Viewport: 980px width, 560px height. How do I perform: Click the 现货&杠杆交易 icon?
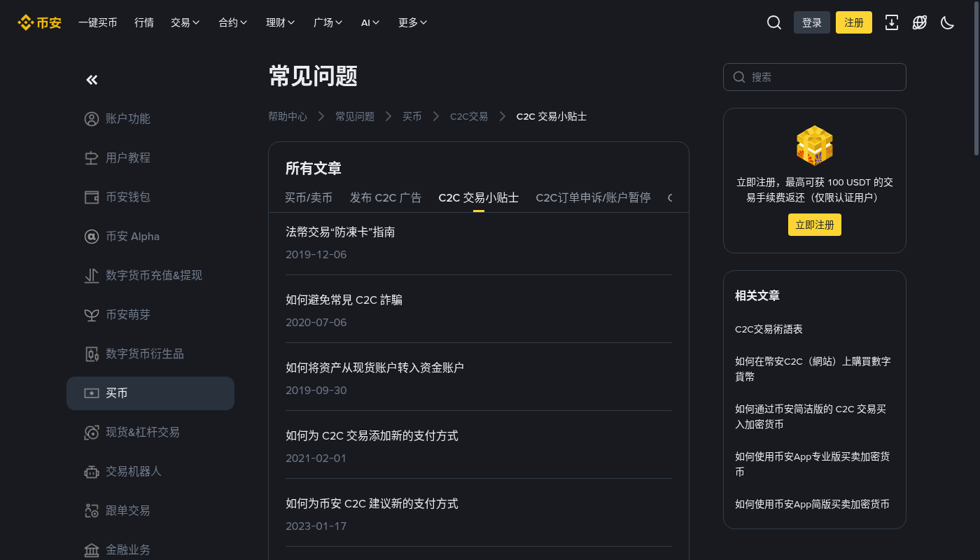(x=92, y=433)
